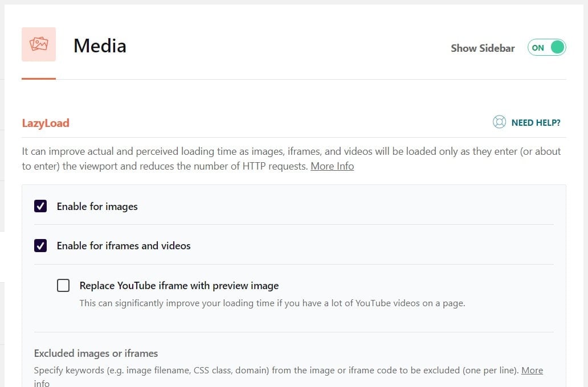Click the Need Help lifebuoy icon

(x=499, y=122)
